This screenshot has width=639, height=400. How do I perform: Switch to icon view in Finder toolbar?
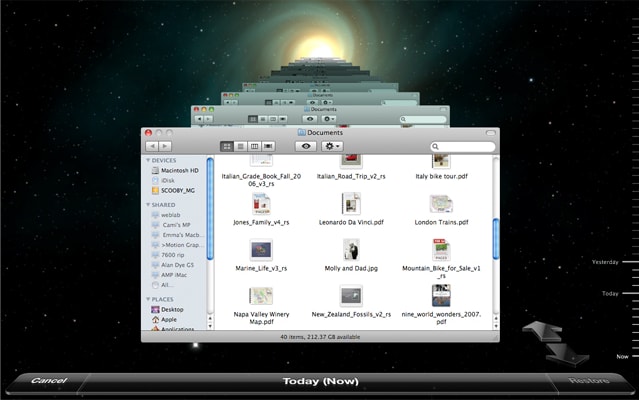[x=227, y=146]
